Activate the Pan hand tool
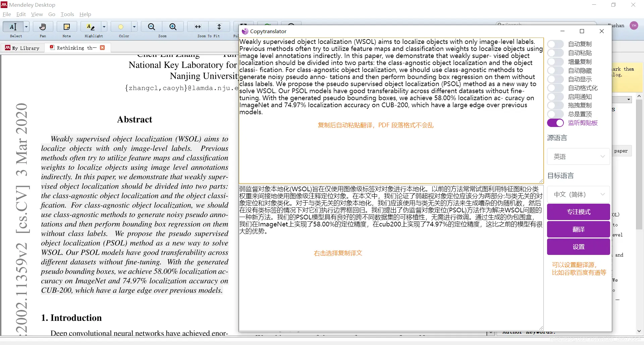The height and width of the screenshot is (345, 644). click(43, 27)
